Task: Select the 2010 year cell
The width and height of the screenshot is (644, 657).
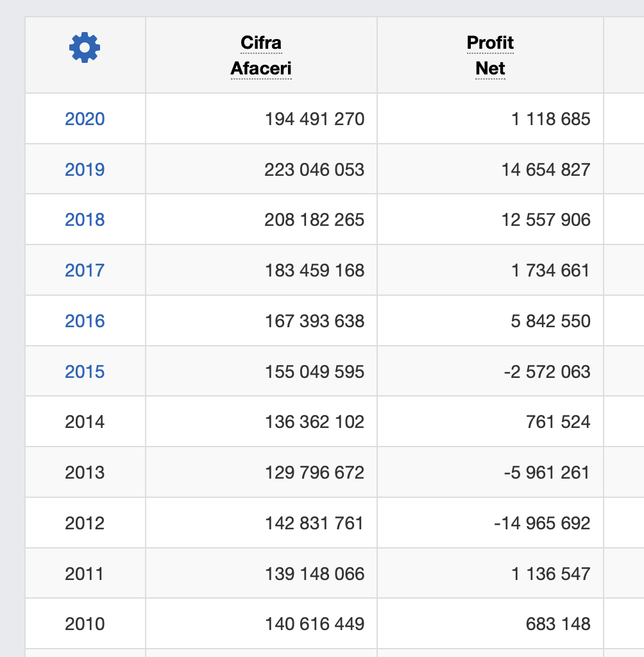Action: pos(85,624)
